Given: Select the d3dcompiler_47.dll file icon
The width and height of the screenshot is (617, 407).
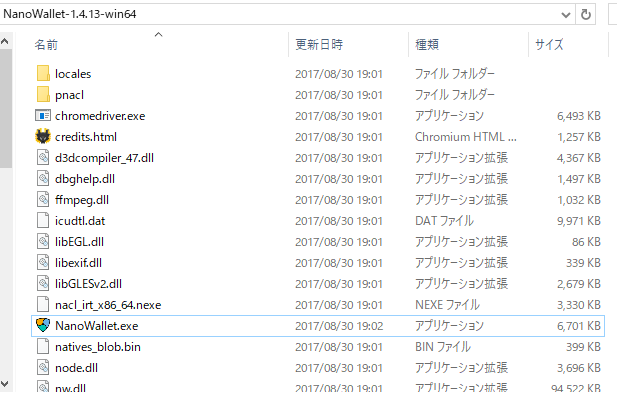Looking at the screenshot, I should click(42, 157).
